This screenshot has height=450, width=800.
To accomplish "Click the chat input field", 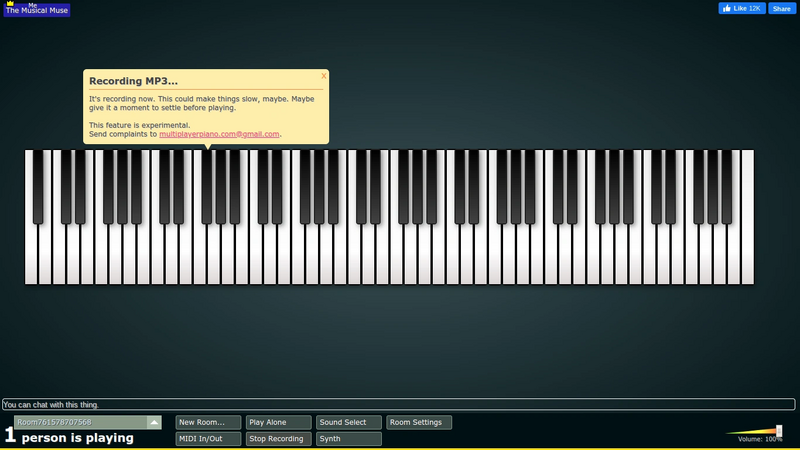I will [x=398, y=405].
